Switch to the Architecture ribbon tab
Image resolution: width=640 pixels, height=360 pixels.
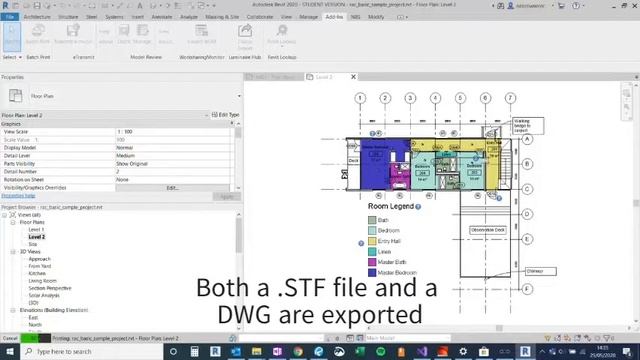[37, 17]
